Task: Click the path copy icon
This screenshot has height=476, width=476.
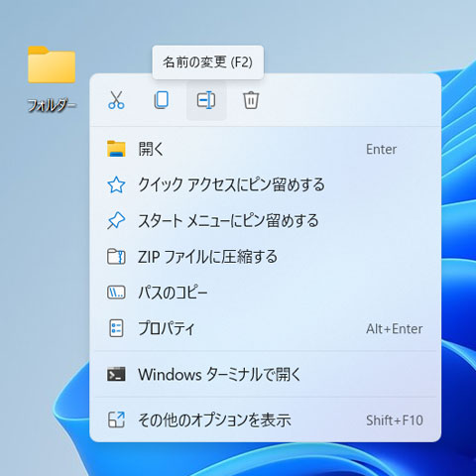Action: [116, 293]
